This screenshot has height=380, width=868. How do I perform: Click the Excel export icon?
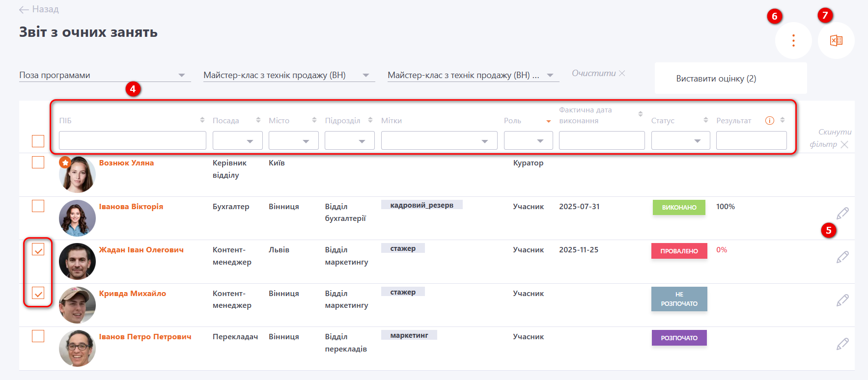[836, 41]
